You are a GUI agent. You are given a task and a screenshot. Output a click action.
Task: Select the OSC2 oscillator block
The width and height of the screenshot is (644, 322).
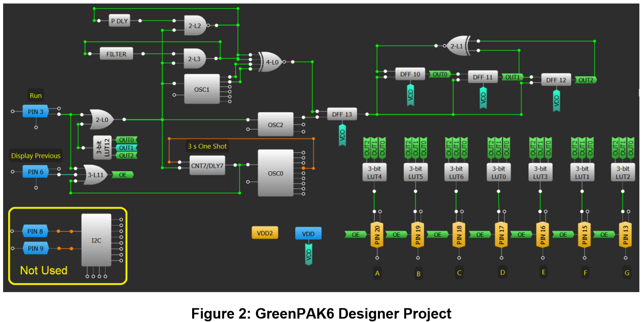[x=276, y=125]
